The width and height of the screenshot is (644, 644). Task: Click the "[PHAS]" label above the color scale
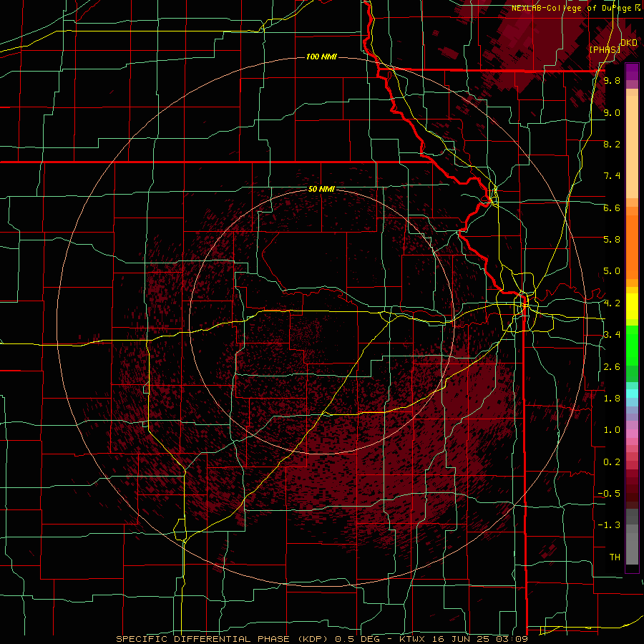point(605,49)
